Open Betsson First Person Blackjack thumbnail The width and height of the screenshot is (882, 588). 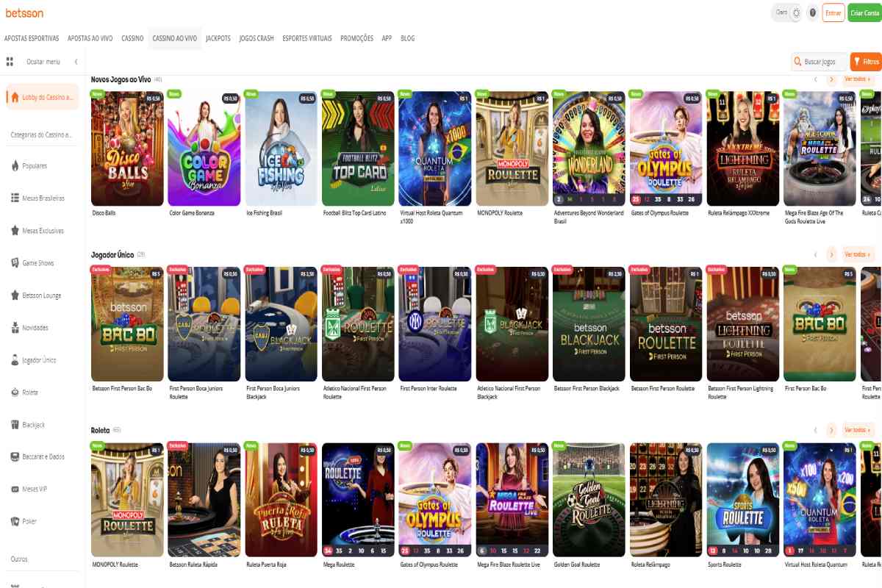[589, 324]
